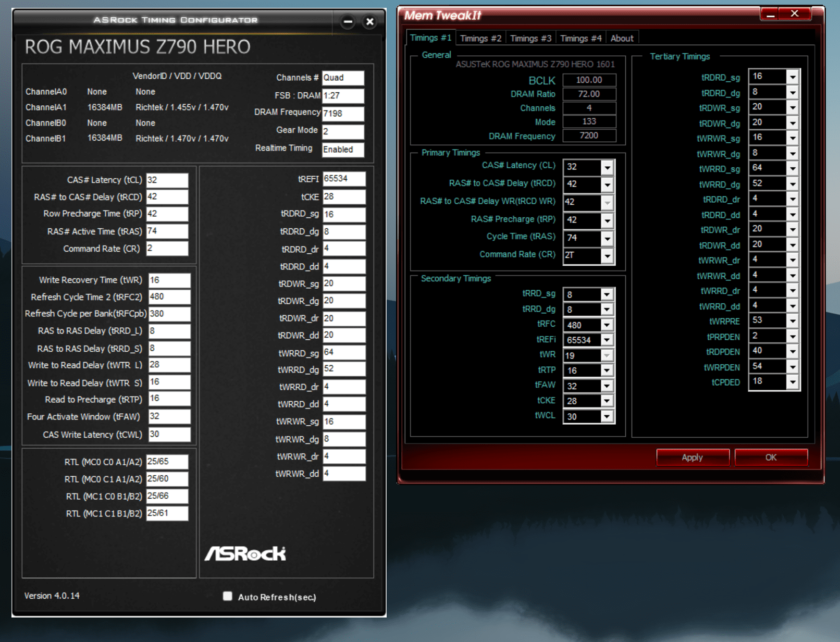Click the RAS# Active Time (tRAS) field
Viewport: 840px width, 642px height.
(x=167, y=231)
